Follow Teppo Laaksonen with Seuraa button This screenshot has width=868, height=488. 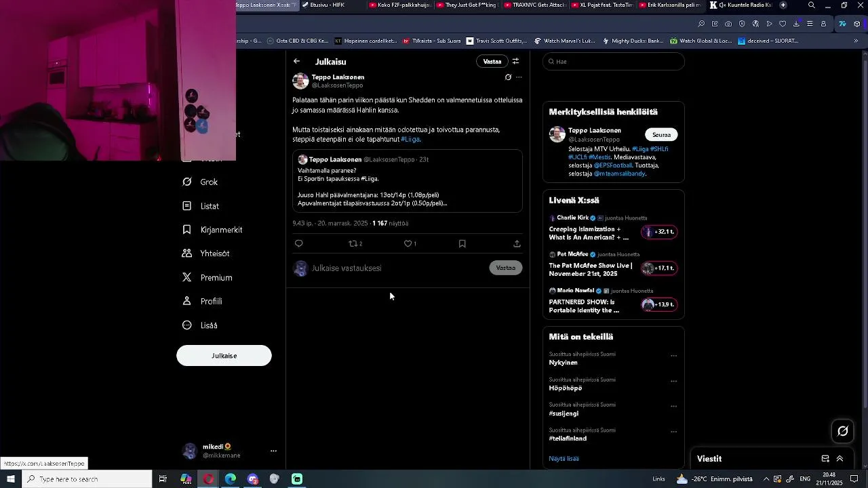(x=661, y=134)
